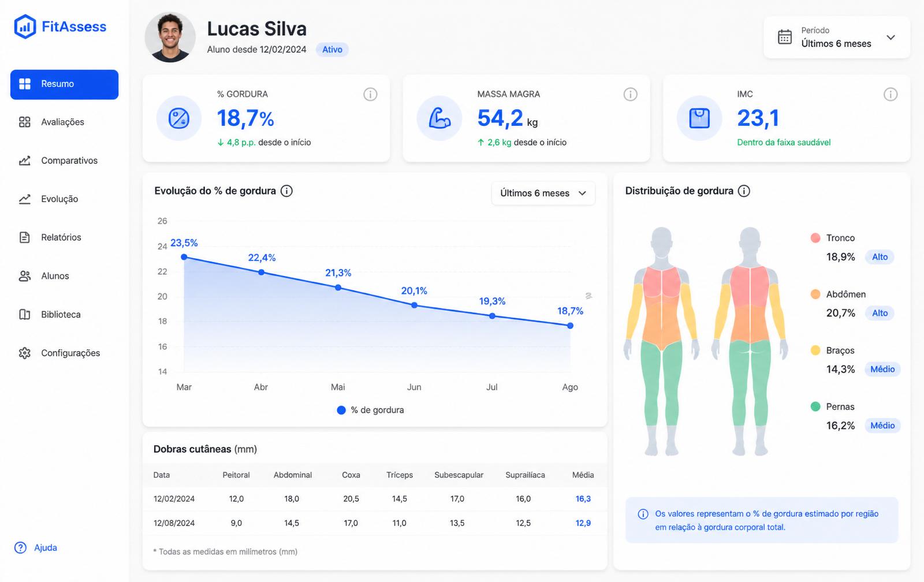Show info for Massa Magra card
Viewport: 924px width, 582px height.
[x=631, y=94]
